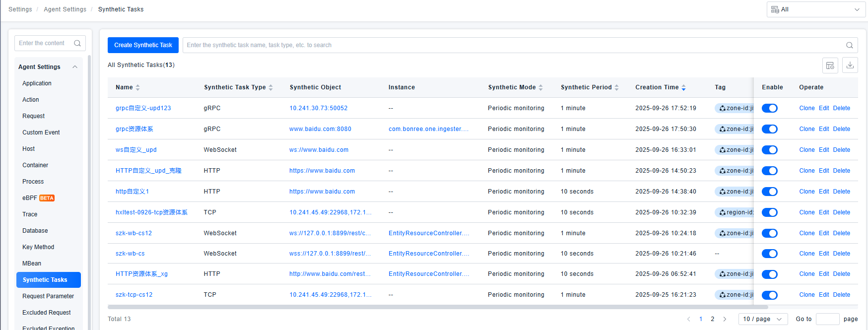868x330 pixels.
Task: Click the sidebar search magnifier icon
Action: (77, 43)
